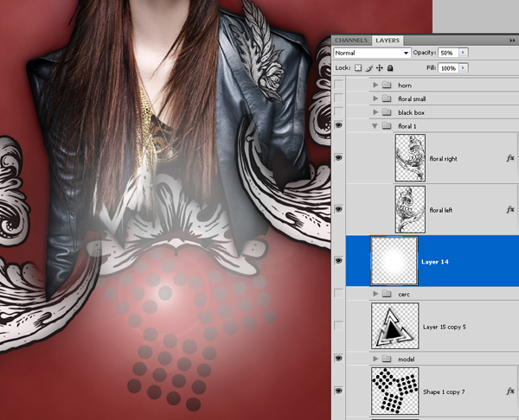The width and height of the screenshot is (519, 420).
Task: Click the black box folder icon
Action: tap(387, 112)
